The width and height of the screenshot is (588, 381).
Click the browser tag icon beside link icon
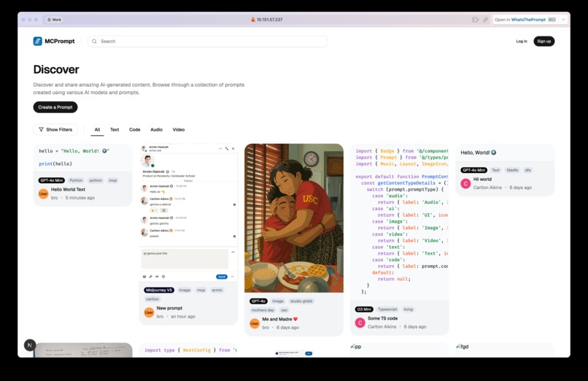coord(475,20)
